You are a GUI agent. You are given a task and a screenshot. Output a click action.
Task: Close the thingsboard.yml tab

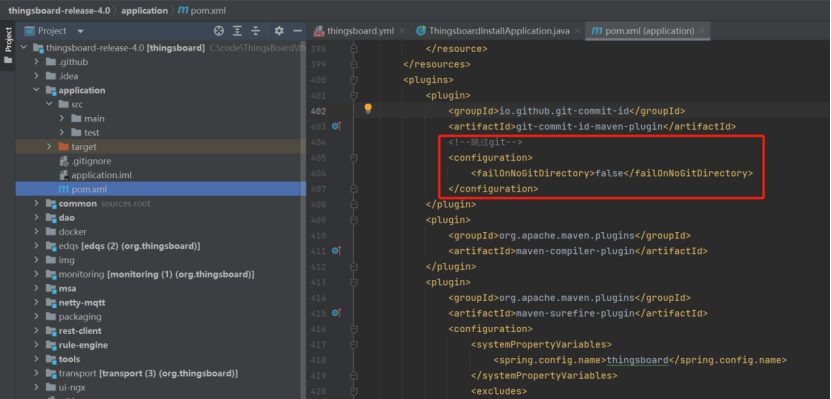pyautogui.click(x=402, y=31)
